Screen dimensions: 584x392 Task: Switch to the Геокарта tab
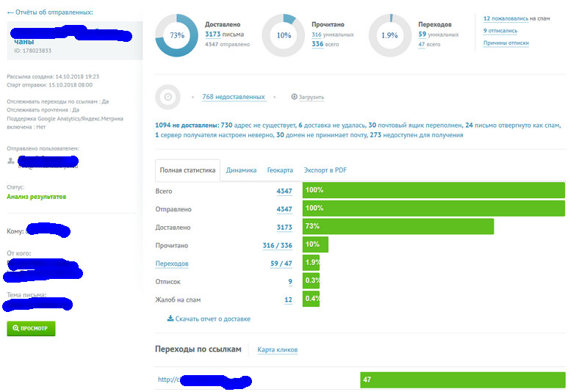(280, 170)
